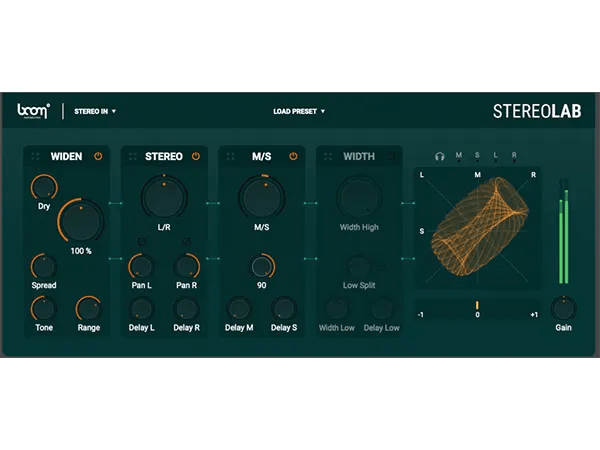Click the Boom Interactive logo
Image resolution: width=600 pixels, height=450 pixels.
pos(33,111)
